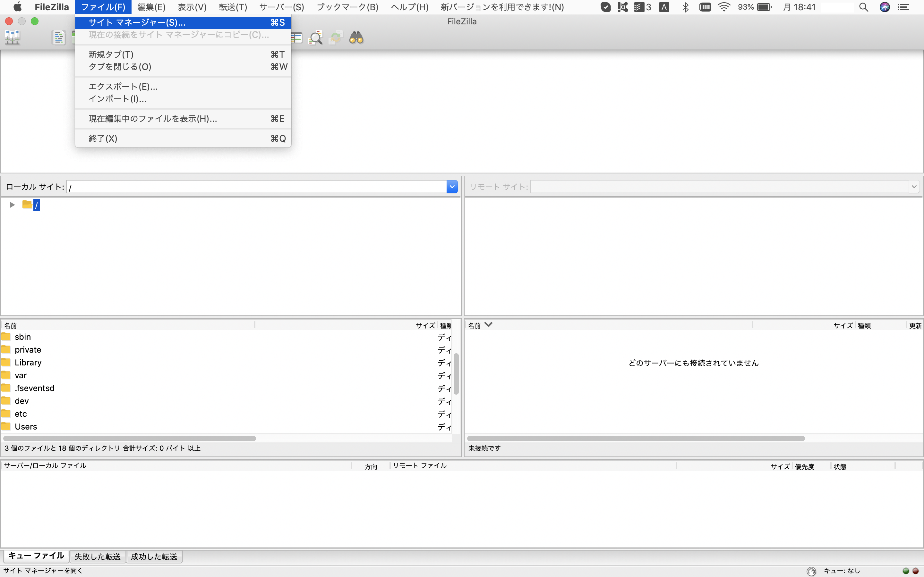924x577 pixels.
Task: Sort the remote list by 名前 column header
Action: coord(474,325)
